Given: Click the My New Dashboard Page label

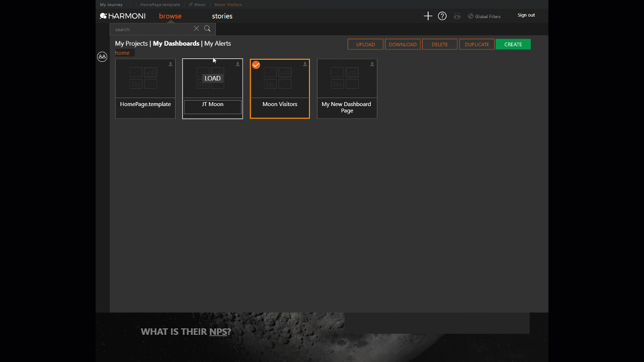Looking at the screenshot, I should pyautogui.click(x=346, y=107).
